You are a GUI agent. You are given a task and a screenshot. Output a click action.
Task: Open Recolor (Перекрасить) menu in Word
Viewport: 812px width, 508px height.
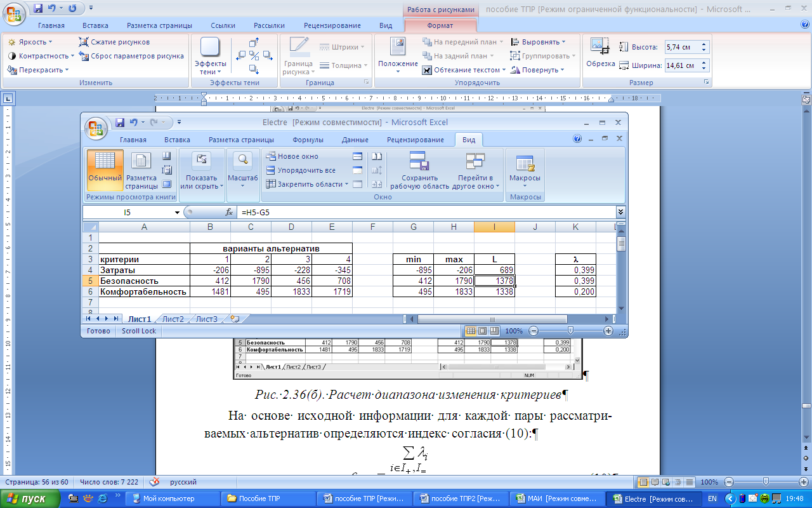[38, 70]
